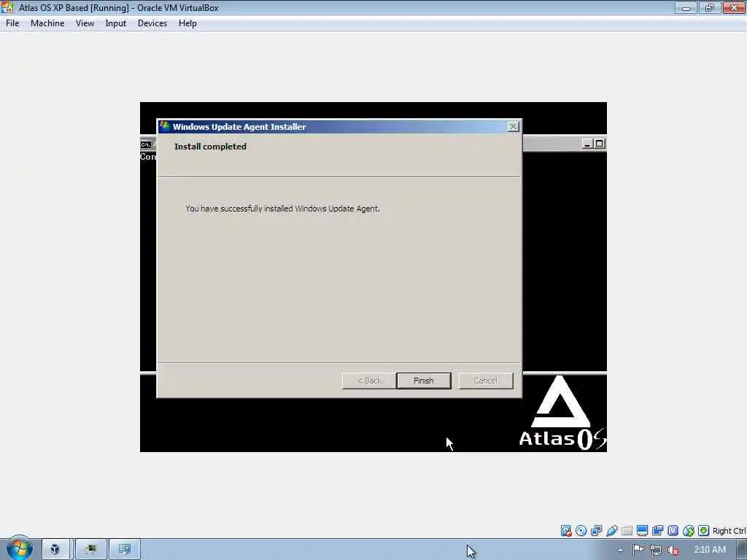Open the File menu
The width and height of the screenshot is (747, 560).
point(12,23)
